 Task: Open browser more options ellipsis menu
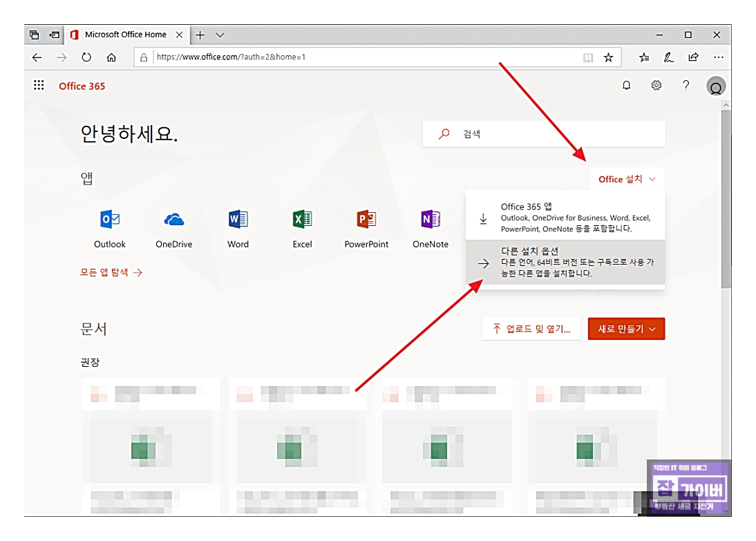[x=719, y=57]
